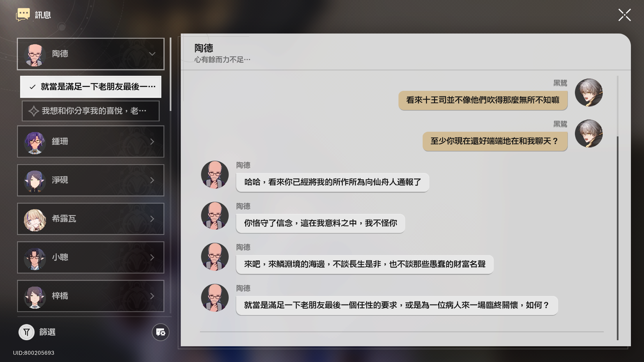The width and height of the screenshot is (644, 362).
Task: Click the 訊息 title label
Action: pos(43,15)
